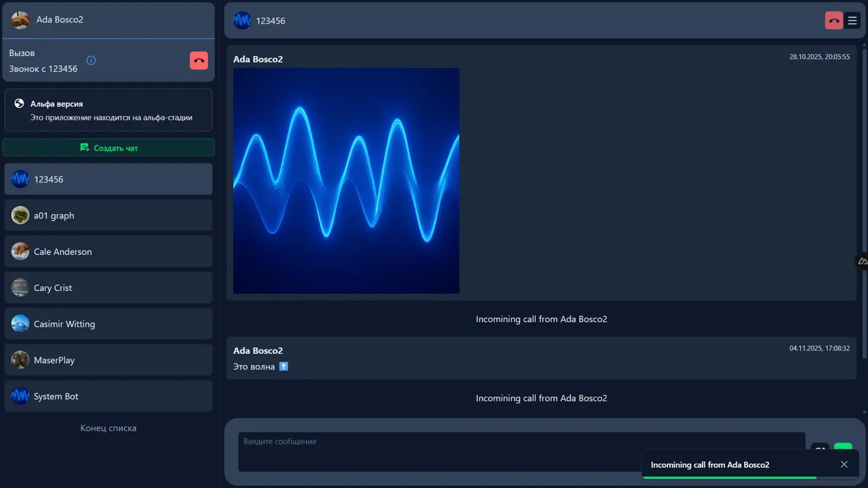Image resolution: width=868 pixels, height=488 pixels.
Task: End the call using red hangup icon in header
Action: pos(833,20)
